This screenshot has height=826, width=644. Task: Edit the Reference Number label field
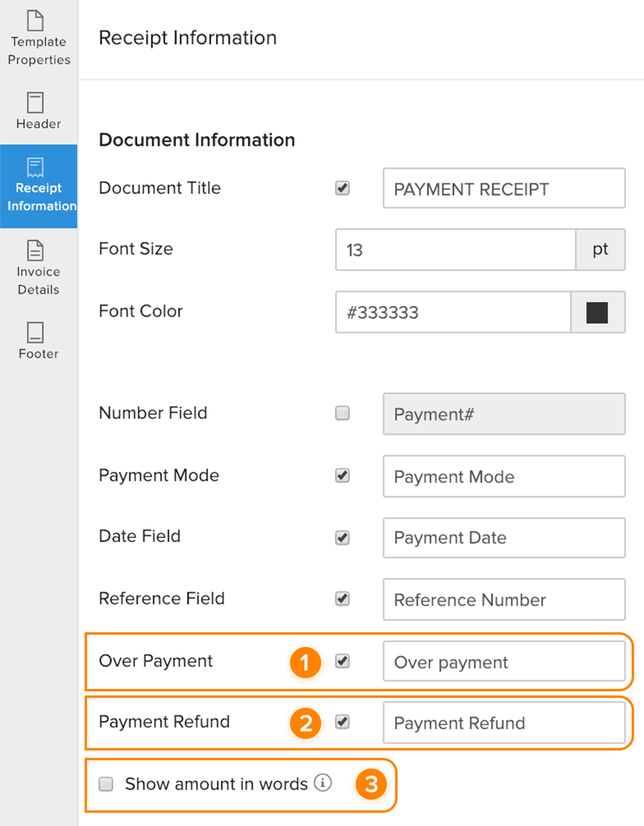(x=504, y=600)
